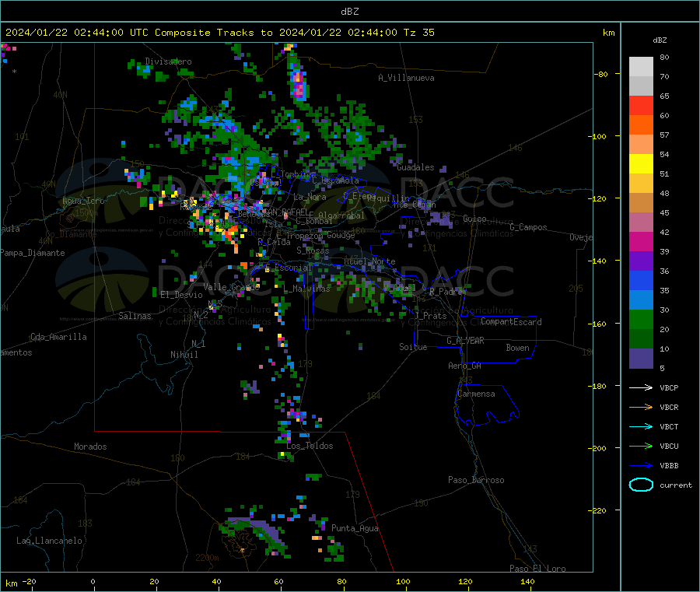Select the green color band between 20 and 30 dBZ
This screenshot has height=592, width=700.
coord(641,319)
